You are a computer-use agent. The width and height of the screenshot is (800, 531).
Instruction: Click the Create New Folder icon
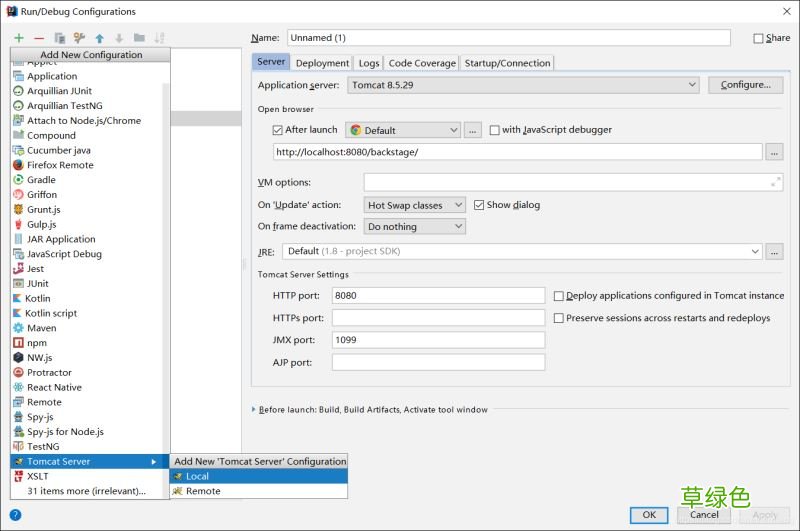139,38
